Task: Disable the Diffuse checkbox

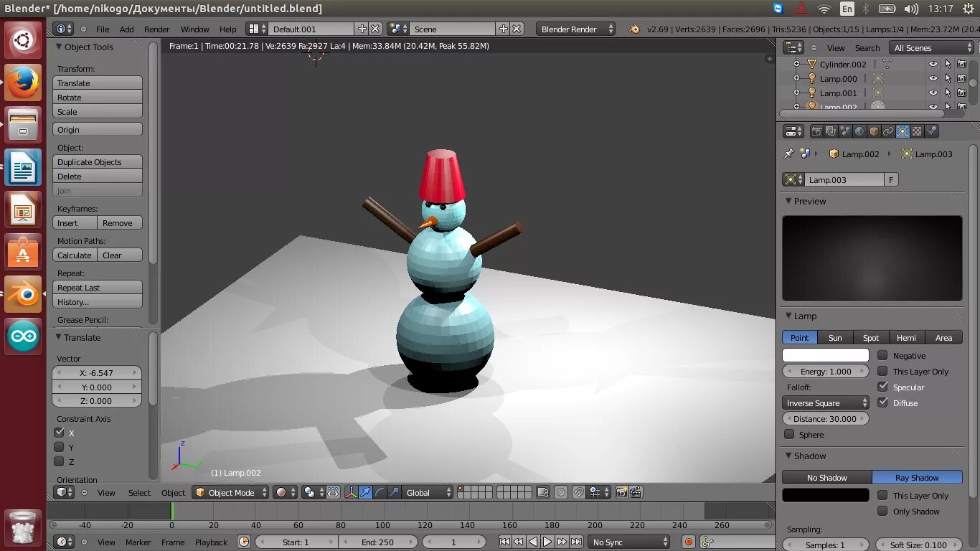Action: [882, 402]
